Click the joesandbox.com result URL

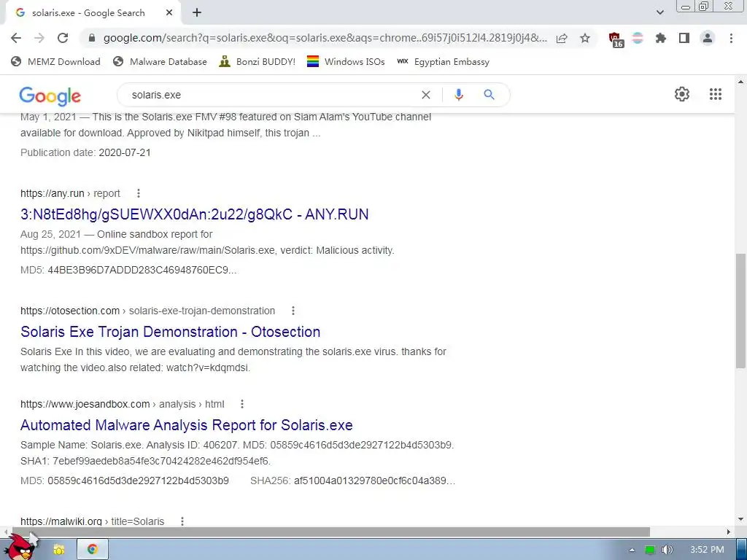[x=122, y=404]
